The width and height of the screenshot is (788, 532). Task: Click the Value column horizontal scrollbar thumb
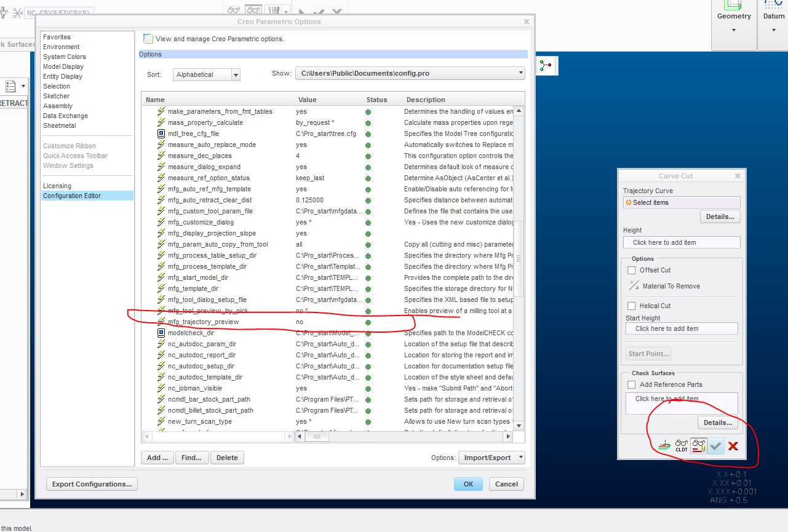tap(316, 436)
